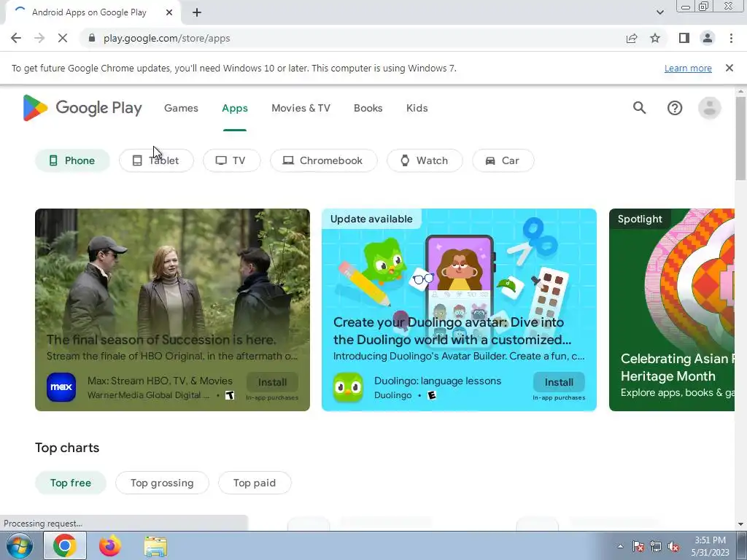Click the scrollbar down arrow

coord(740,524)
